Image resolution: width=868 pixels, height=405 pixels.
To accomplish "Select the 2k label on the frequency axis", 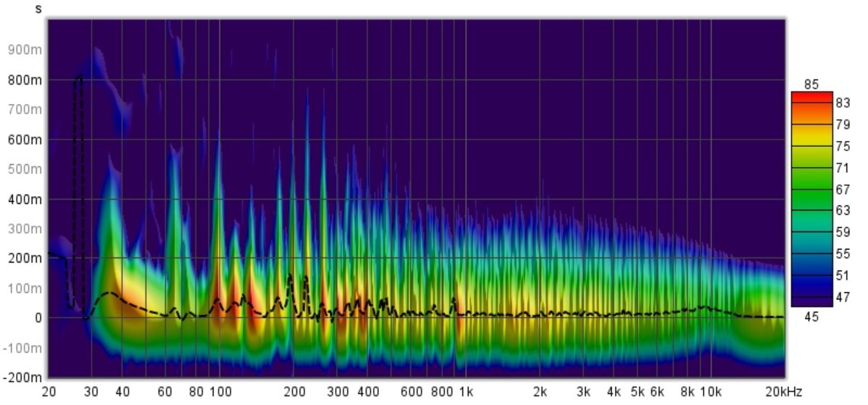I will coord(540,391).
